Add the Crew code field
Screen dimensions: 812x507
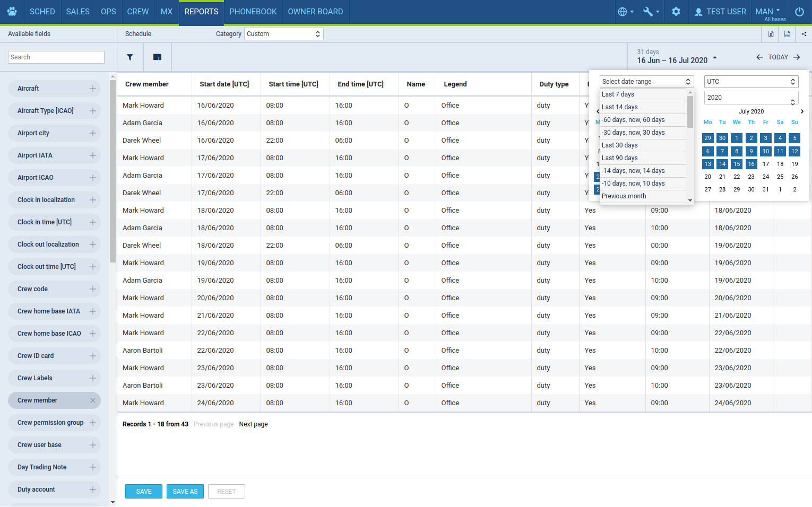coord(93,289)
